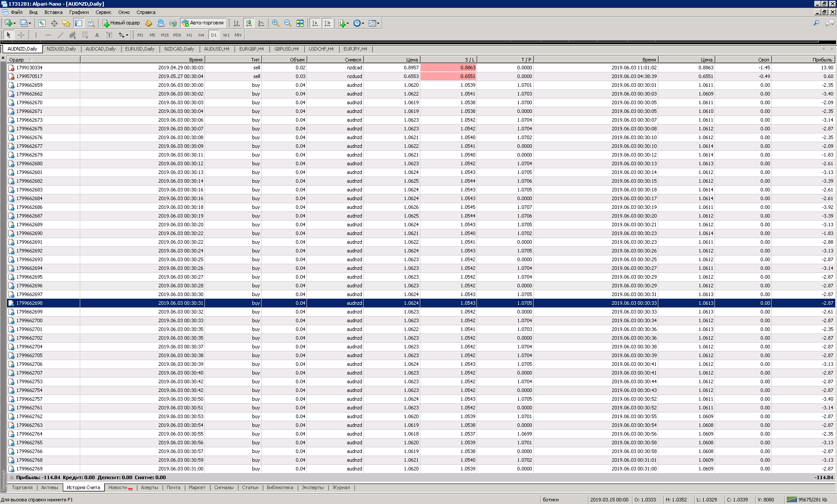Select the Crosshair tool
Image resolution: width=837 pixels, height=504 pixels.
[x=21, y=35]
